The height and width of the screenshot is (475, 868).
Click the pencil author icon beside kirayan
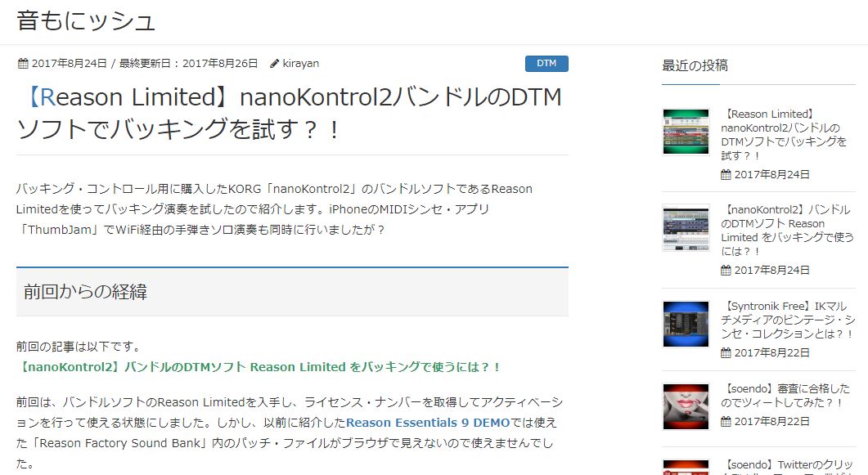pyautogui.click(x=275, y=64)
